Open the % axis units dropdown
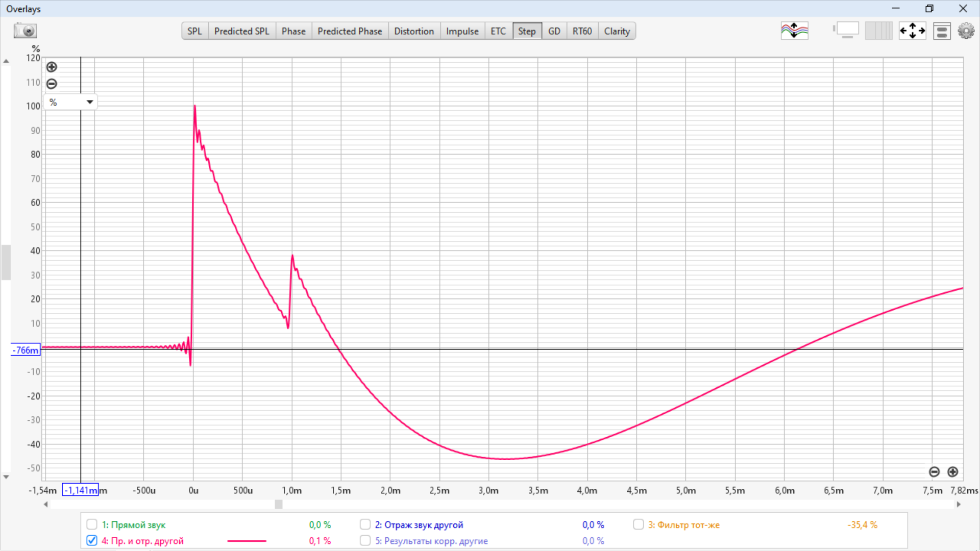 [x=71, y=102]
